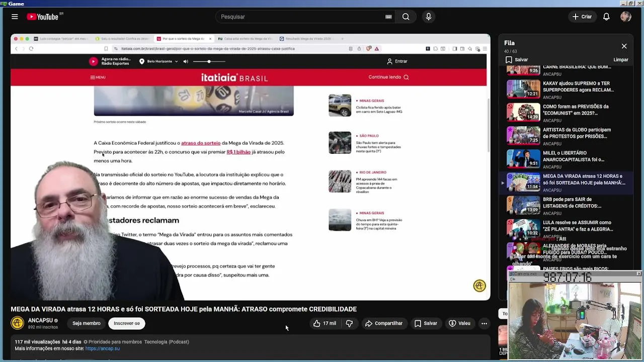Open the notifications bell
This screenshot has height=362, width=644.
point(606,17)
